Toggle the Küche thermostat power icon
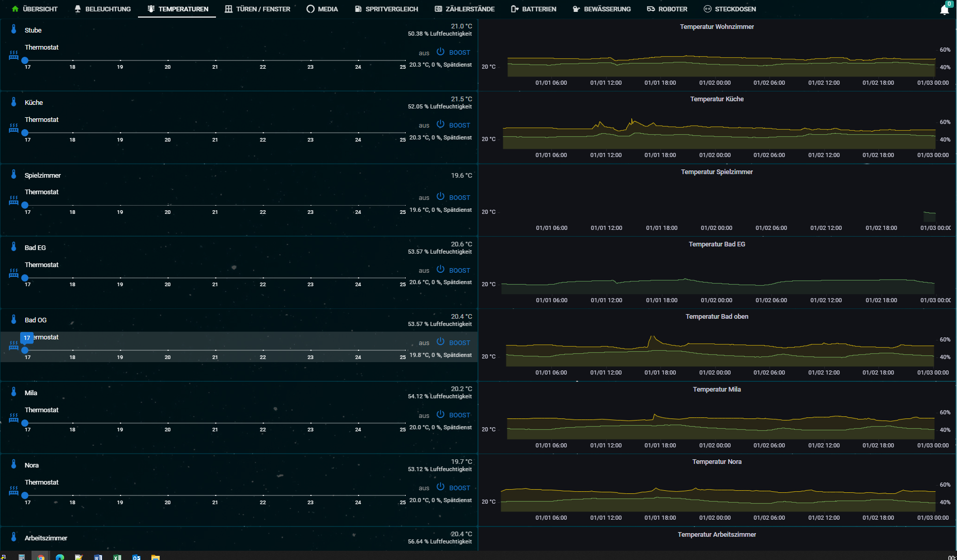Viewport: 957px width, 560px height. pos(440,124)
